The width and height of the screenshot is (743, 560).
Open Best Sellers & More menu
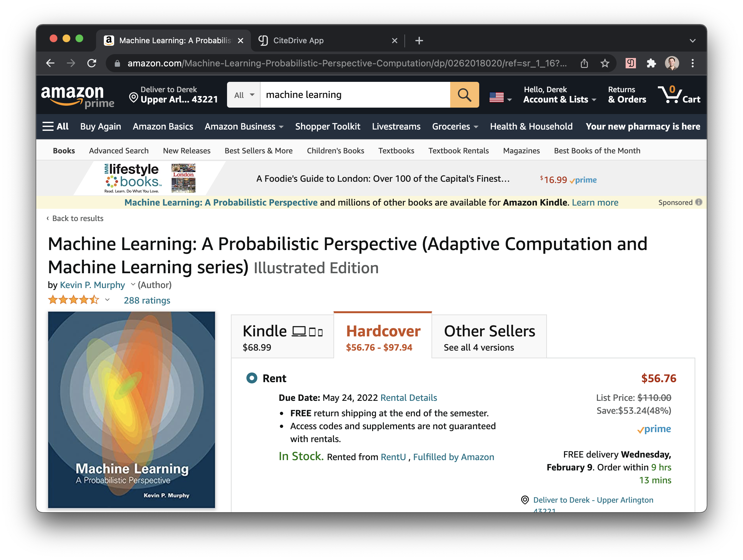click(258, 151)
